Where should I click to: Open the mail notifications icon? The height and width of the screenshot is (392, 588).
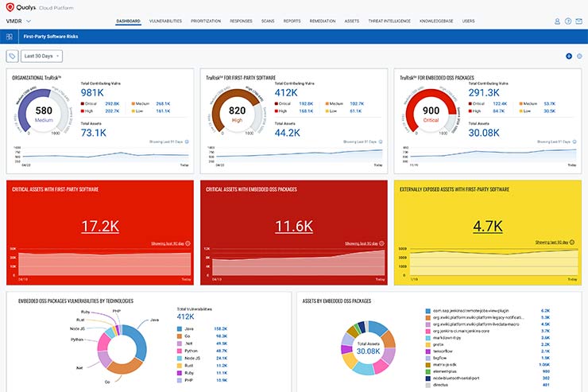(x=579, y=21)
